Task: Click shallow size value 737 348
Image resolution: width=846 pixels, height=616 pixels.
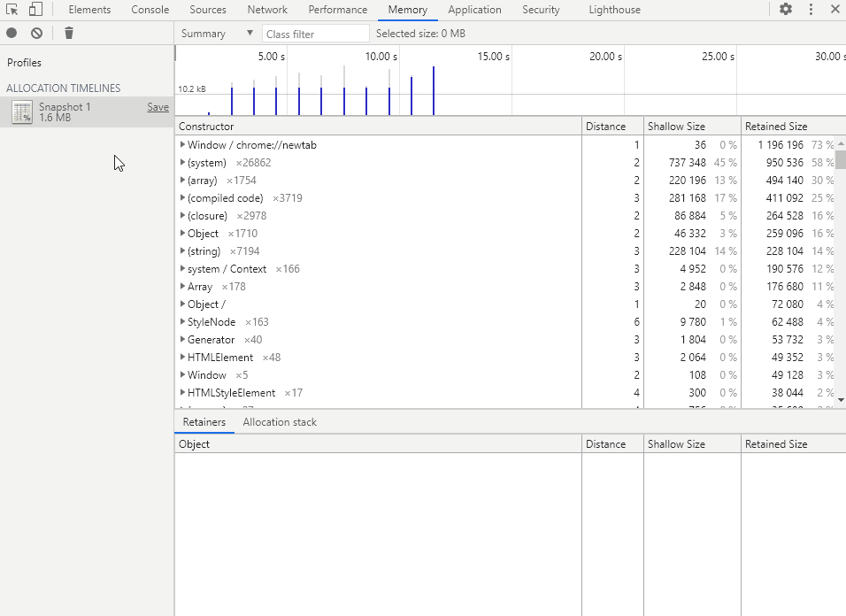Action: (x=687, y=162)
